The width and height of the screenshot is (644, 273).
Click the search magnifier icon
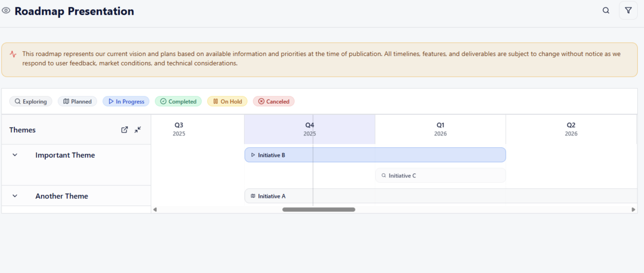[606, 11]
